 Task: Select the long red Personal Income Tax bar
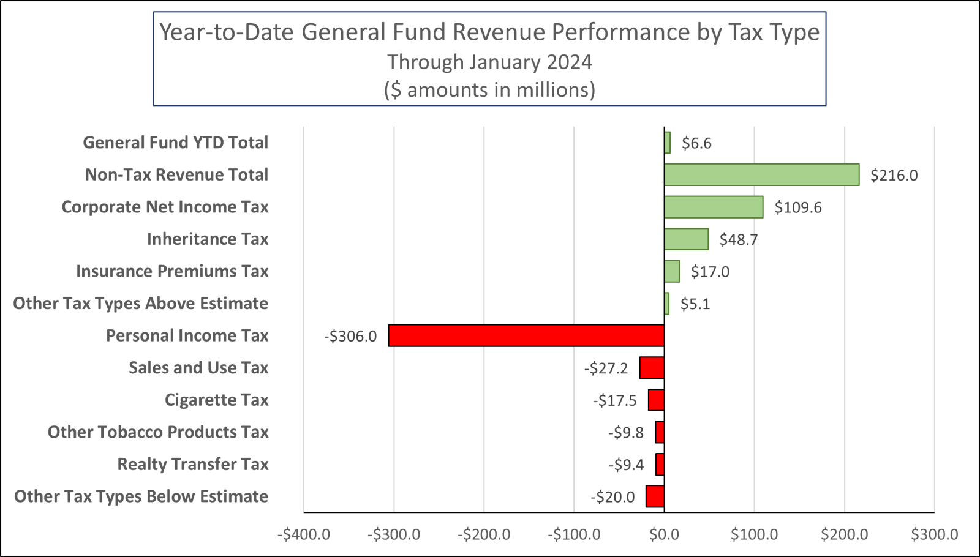coord(526,335)
